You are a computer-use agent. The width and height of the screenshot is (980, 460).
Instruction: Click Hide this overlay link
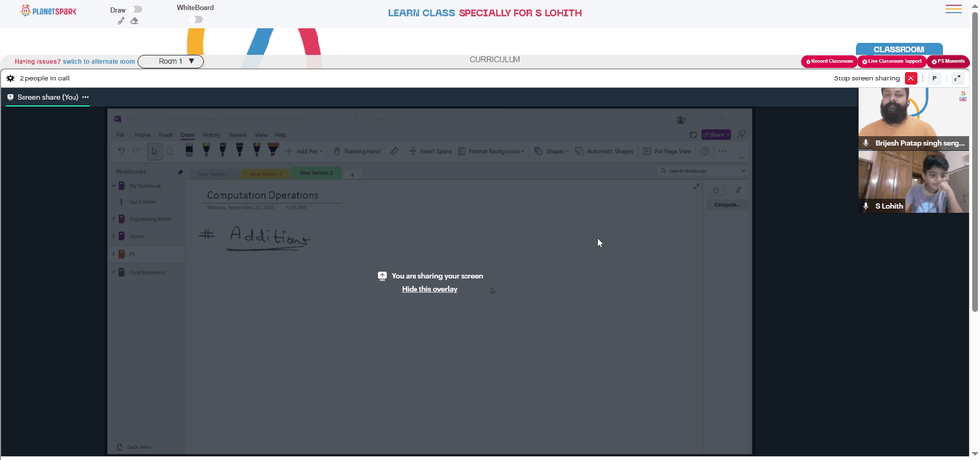coord(429,289)
